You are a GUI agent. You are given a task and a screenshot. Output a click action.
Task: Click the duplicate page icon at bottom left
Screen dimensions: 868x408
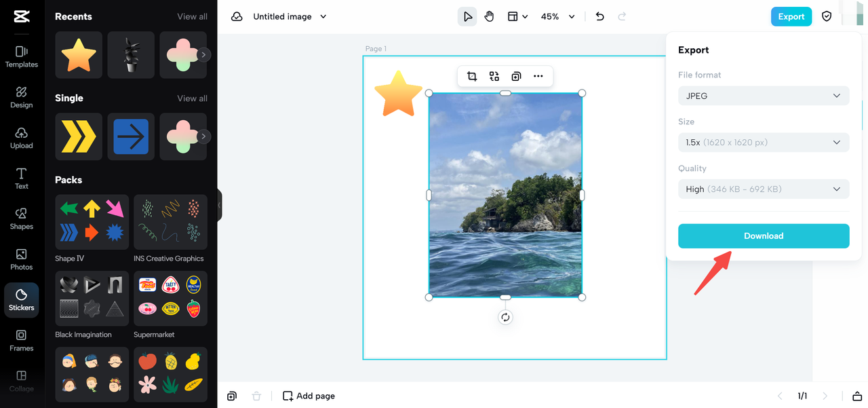(232, 396)
